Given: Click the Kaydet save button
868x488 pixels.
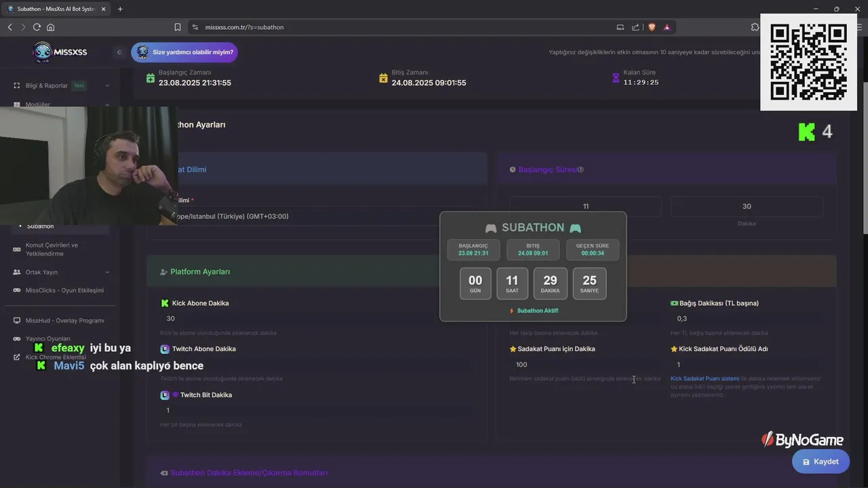Looking at the screenshot, I should point(821,462).
